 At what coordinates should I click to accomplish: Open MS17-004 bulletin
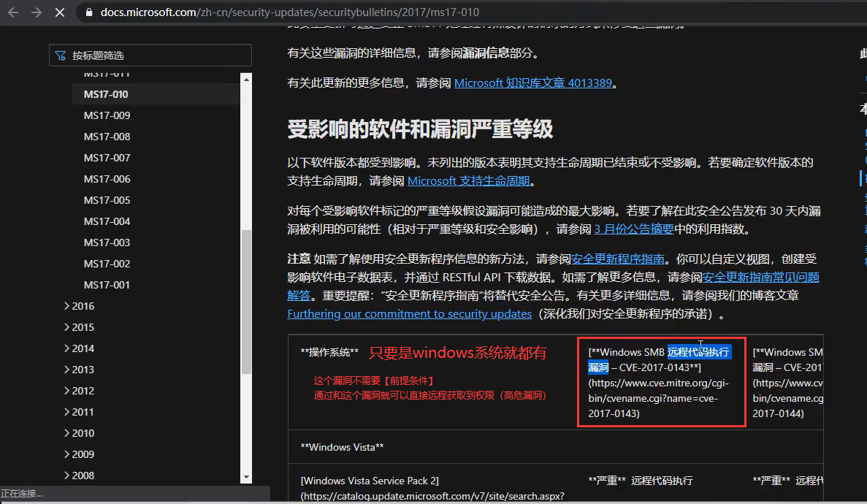click(107, 221)
